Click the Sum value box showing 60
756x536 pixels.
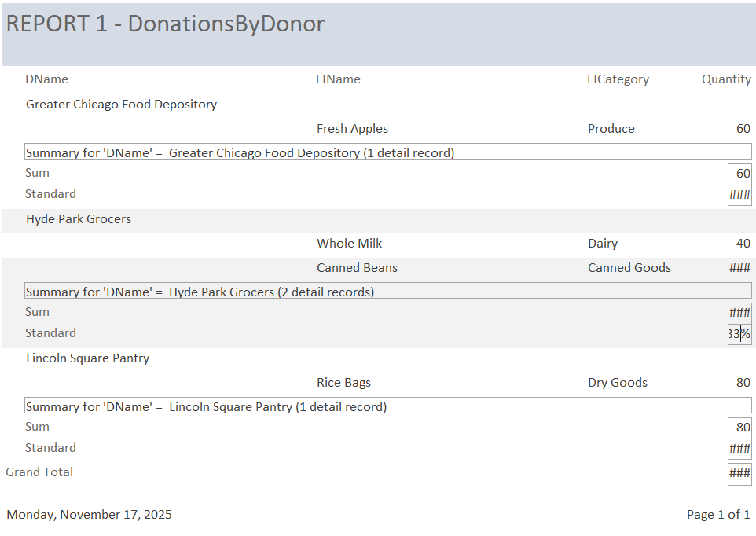pos(739,174)
